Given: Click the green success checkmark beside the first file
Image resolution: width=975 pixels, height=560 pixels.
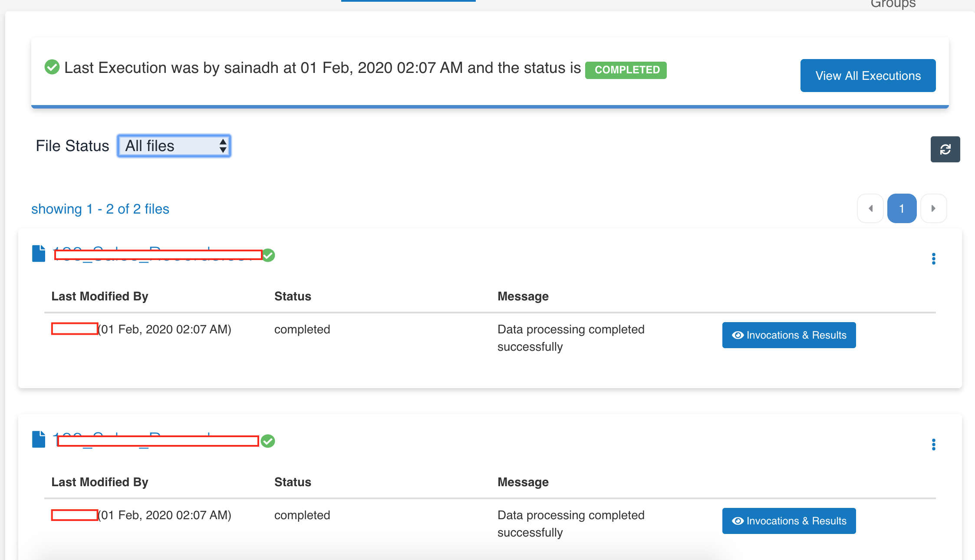Looking at the screenshot, I should coord(268,255).
